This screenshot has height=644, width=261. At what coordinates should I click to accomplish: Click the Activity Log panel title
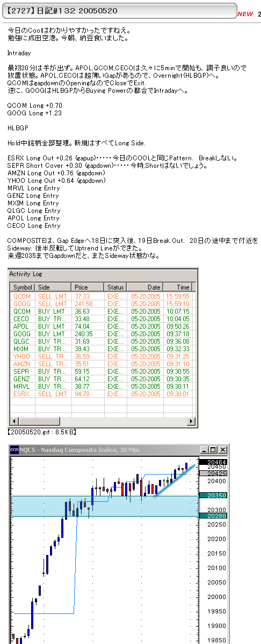(25, 273)
